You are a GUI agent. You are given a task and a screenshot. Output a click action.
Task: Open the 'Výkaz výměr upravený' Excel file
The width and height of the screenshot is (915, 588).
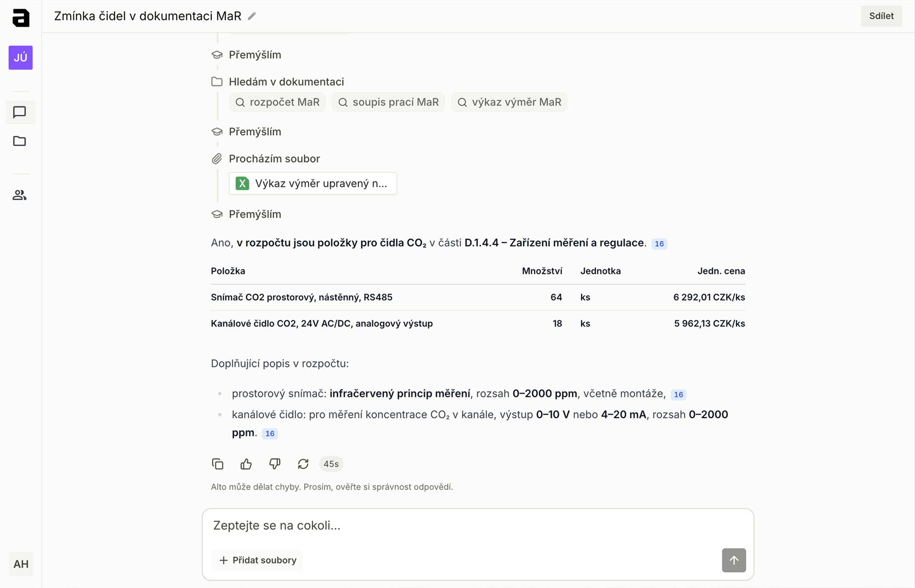pos(313,183)
